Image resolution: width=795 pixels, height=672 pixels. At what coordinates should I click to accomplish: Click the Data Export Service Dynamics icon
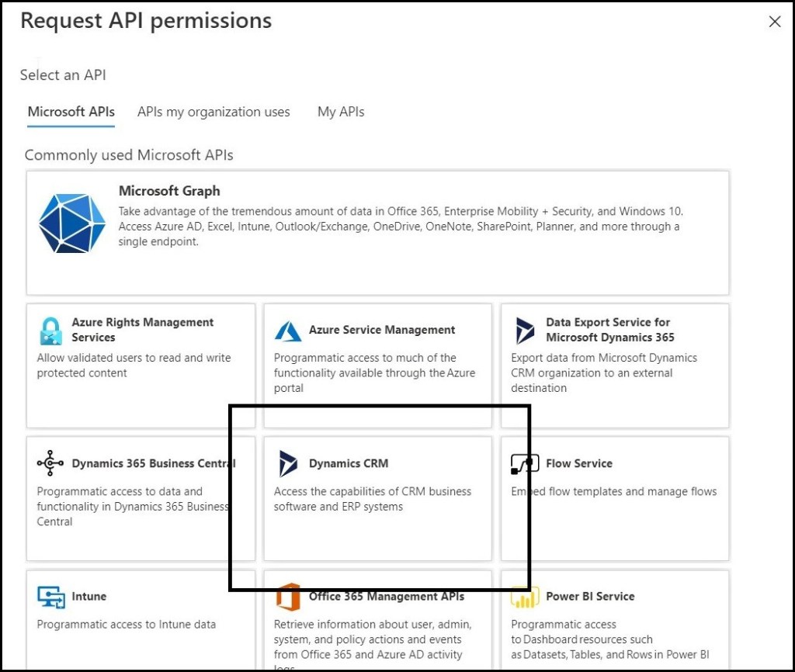(x=525, y=331)
